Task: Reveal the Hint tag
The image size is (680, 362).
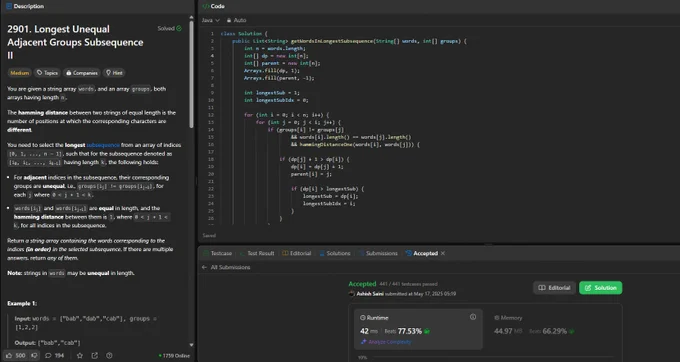Action: [x=114, y=73]
